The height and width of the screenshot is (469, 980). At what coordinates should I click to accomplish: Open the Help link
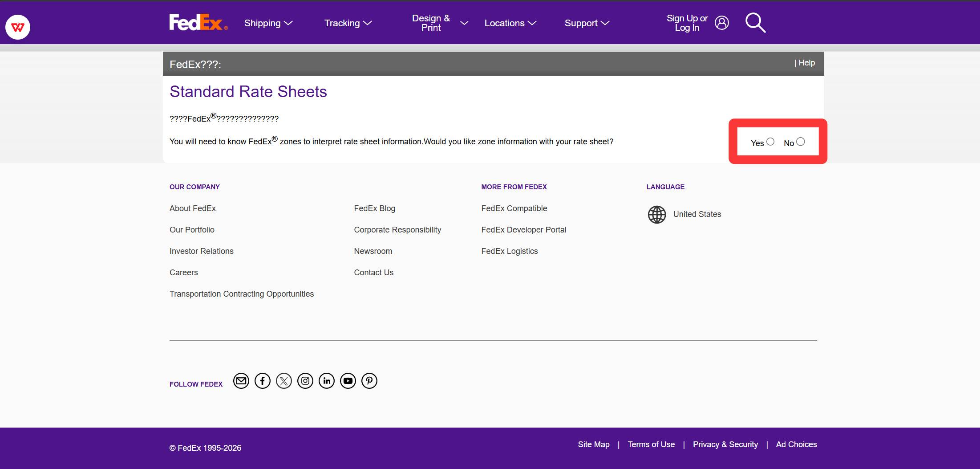point(806,63)
